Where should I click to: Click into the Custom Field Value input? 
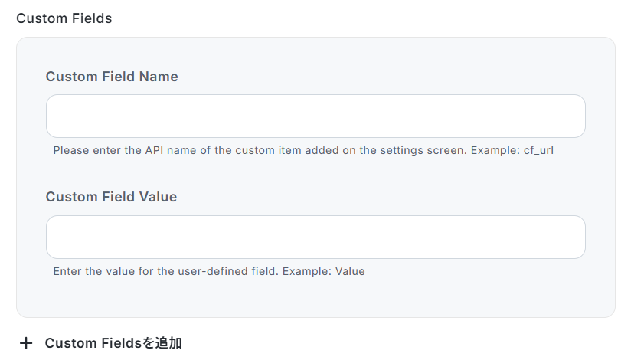click(315, 237)
